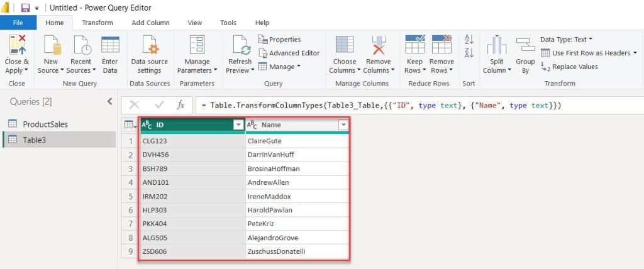Click the Refresh Preview icon
The width and height of the screenshot is (644, 269).
pos(241,45)
